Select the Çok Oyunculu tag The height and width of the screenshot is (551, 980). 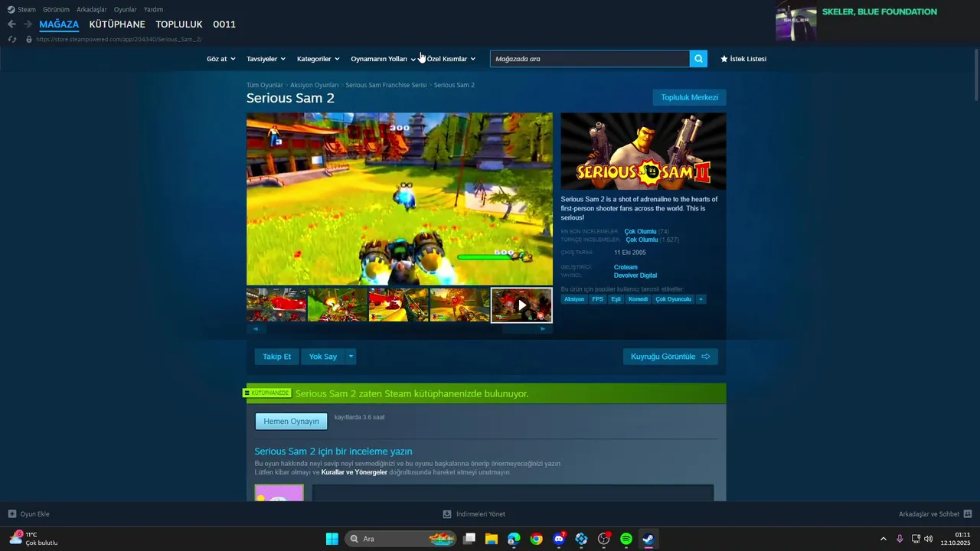673,299
